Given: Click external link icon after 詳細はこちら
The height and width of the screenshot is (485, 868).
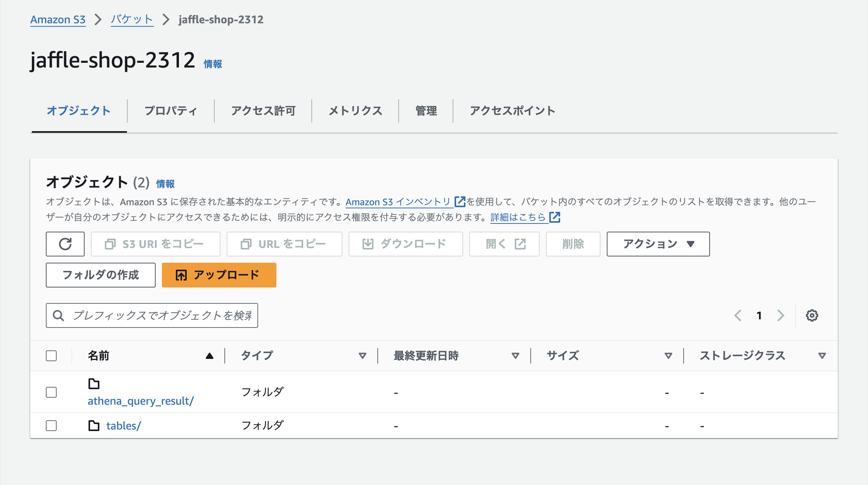Looking at the screenshot, I should coord(555,217).
